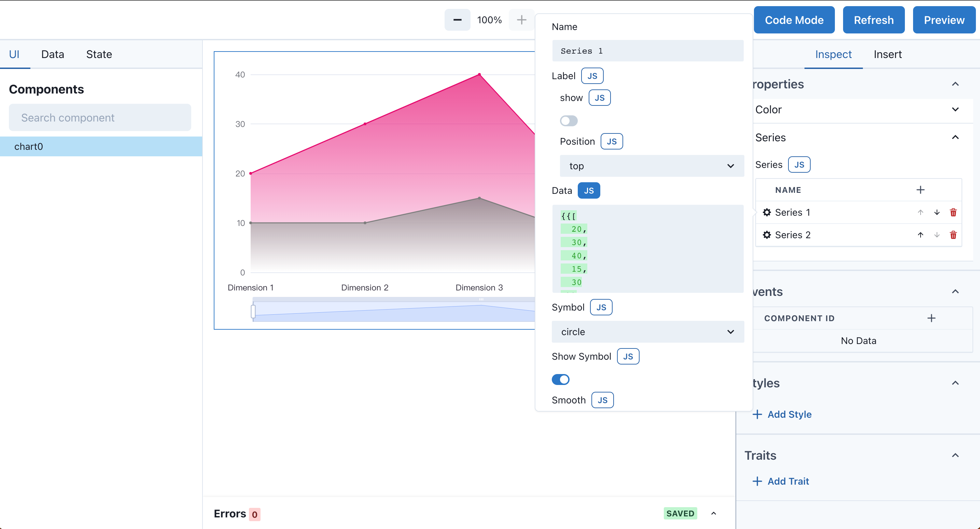The height and width of the screenshot is (529, 980).
Task: Open settings gear for Series 2
Action: [x=767, y=235]
